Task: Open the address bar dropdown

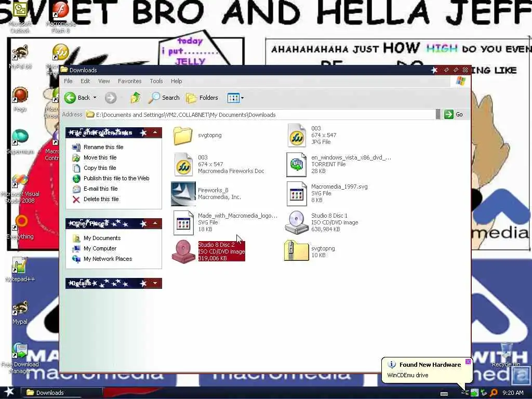Action: 437,114
